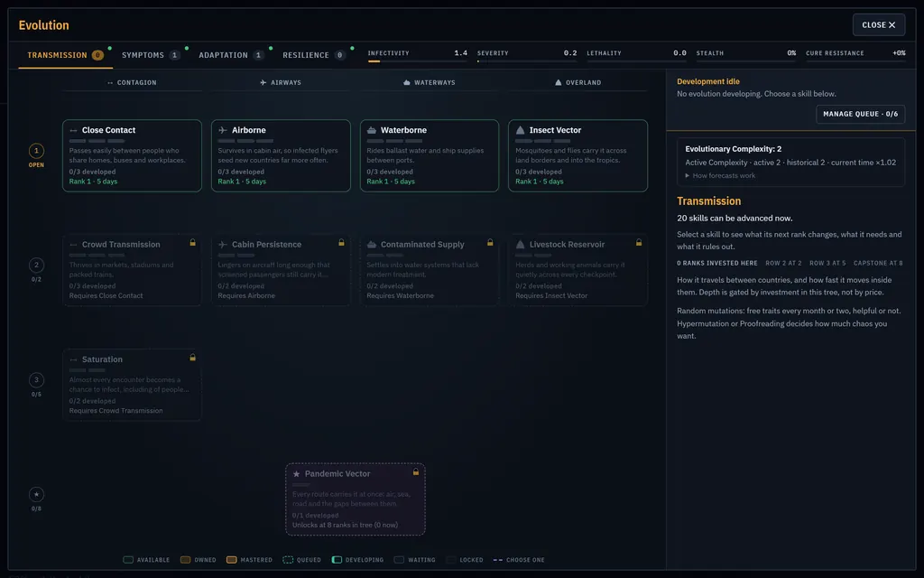
Task: Click the Contagion column header
Action: [132, 82]
